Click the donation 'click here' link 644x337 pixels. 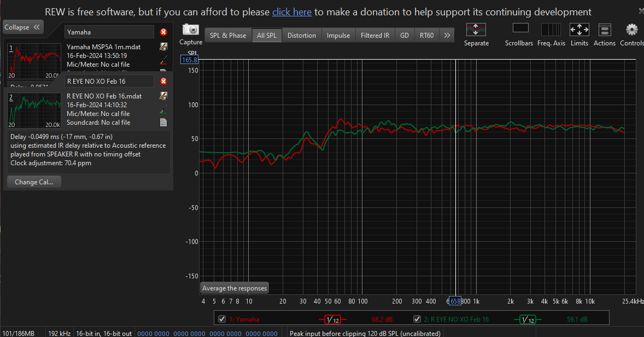pyautogui.click(x=292, y=12)
